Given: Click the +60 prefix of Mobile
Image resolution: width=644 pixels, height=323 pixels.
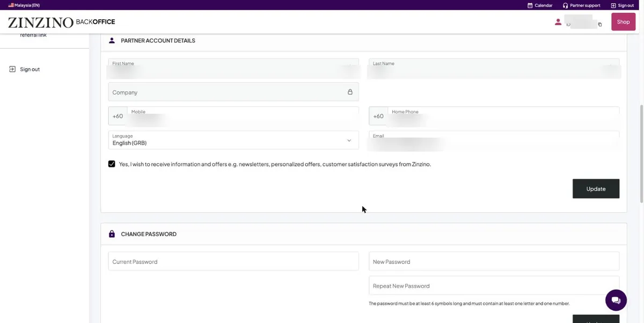Looking at the screenshot, I should point(118,116).
